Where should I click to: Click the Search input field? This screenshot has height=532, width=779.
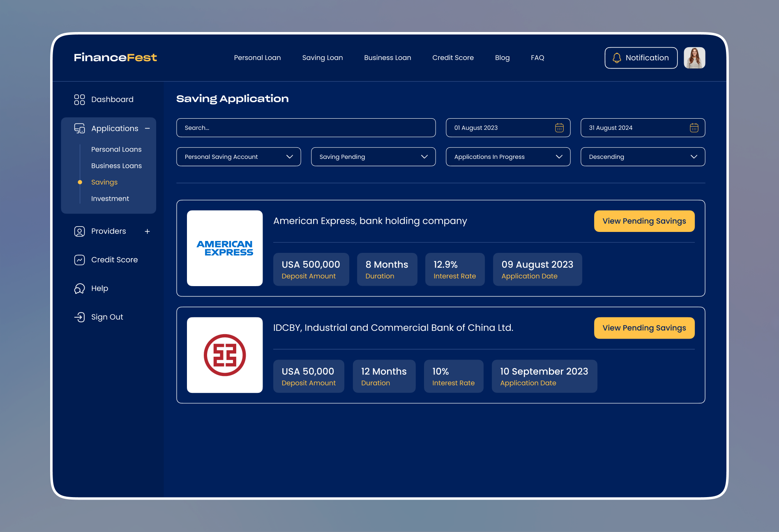(x=306, y=128)
